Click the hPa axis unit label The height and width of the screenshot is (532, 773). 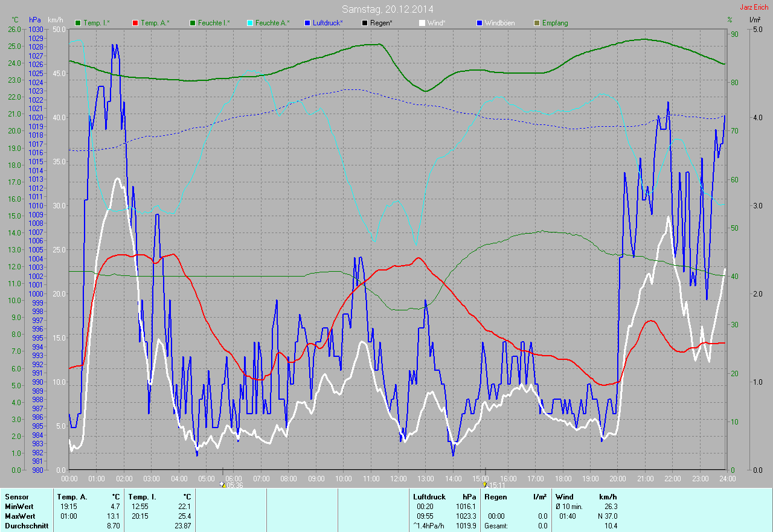[36, 20]
